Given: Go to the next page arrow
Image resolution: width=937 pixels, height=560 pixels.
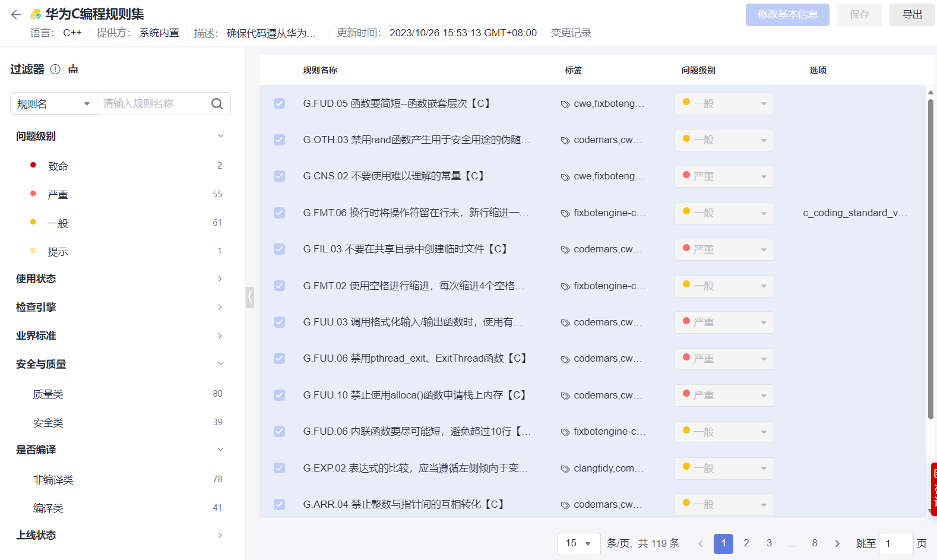Looking at the screenshot, I should pos(837,543).
